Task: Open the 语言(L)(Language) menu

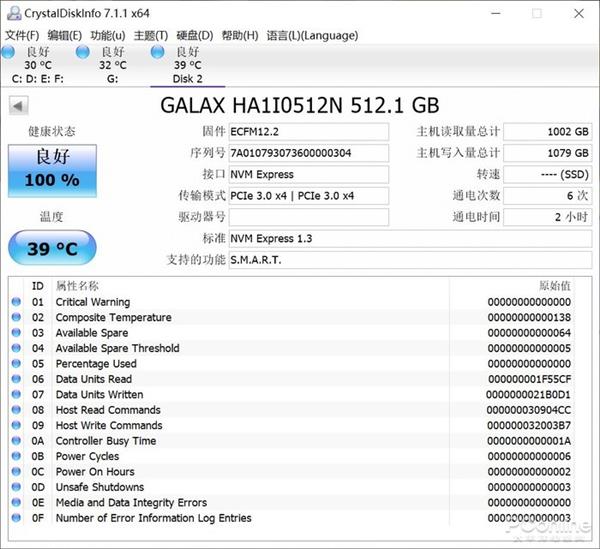Action: (312, 36)
